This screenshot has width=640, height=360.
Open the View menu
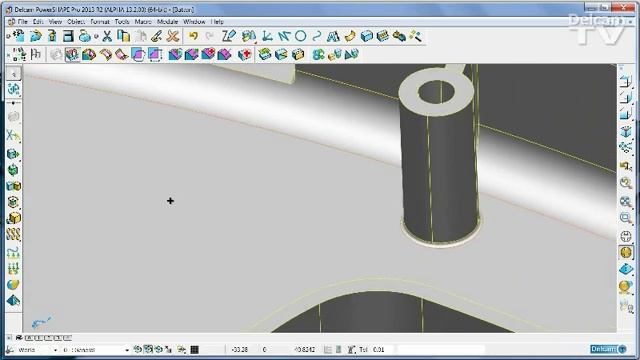(x=55, y=22)
